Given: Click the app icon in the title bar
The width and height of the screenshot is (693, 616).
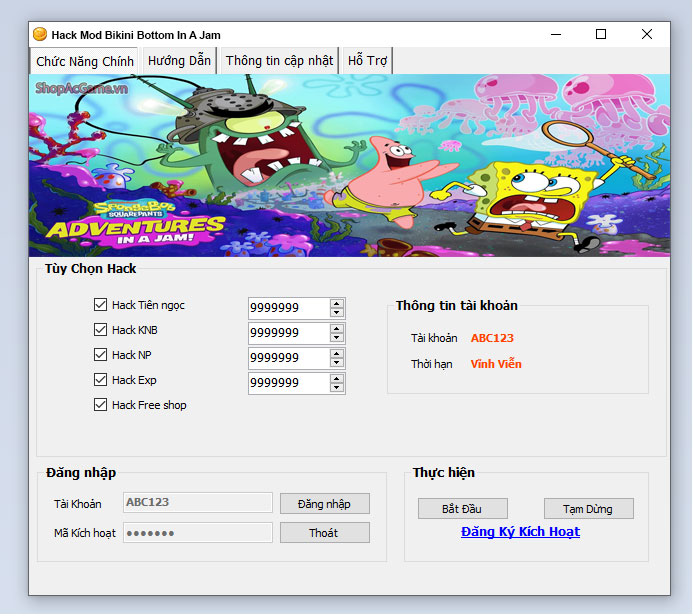Looking at the screenshot, I should coord(40,34).
